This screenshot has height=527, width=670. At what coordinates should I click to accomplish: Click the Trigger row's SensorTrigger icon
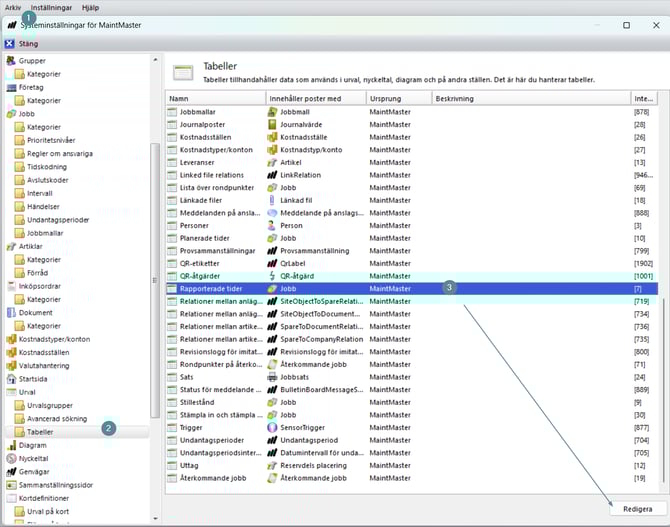[272, 427]
